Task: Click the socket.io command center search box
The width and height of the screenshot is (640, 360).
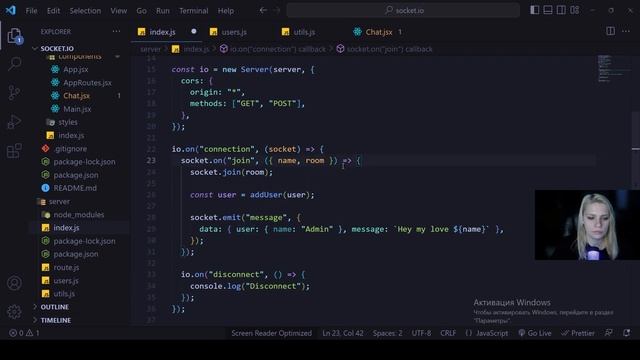Action: click(x=403, y=10)
